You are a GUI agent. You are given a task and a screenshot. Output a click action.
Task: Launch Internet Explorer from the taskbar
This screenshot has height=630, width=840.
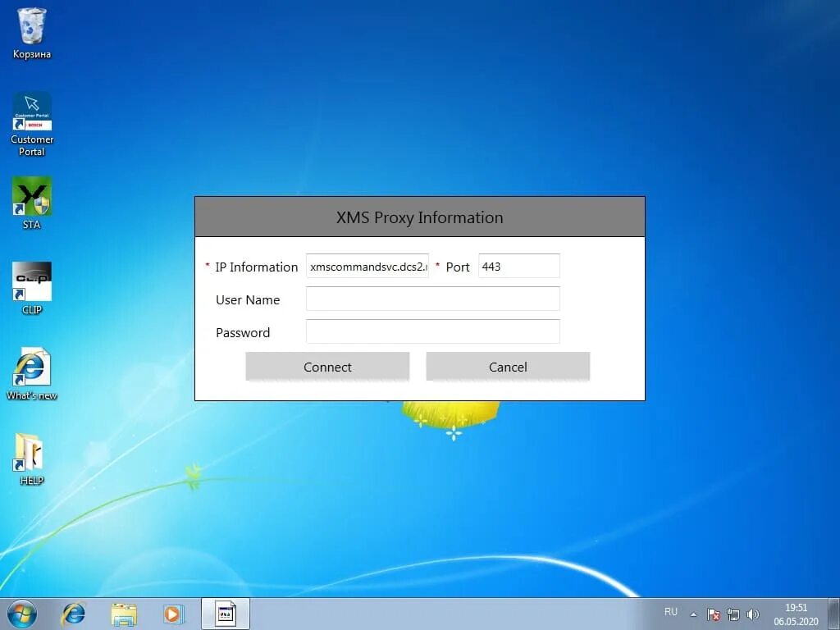pos(73,614)
